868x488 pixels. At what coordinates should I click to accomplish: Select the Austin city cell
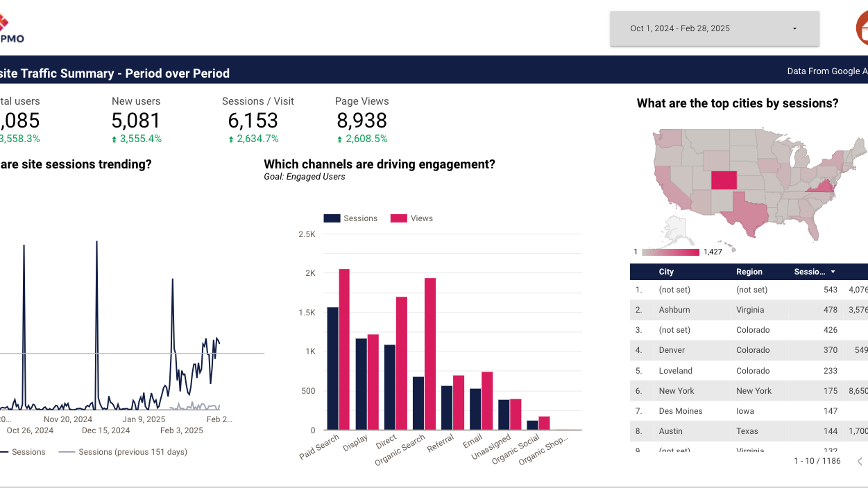pos(671,431)
